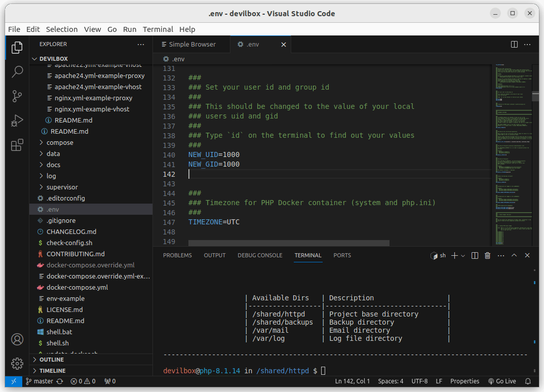Viewport: 544px width, 392px height.
Task: Open the new terminal launch profile dropdown
Action: point(463,256)
